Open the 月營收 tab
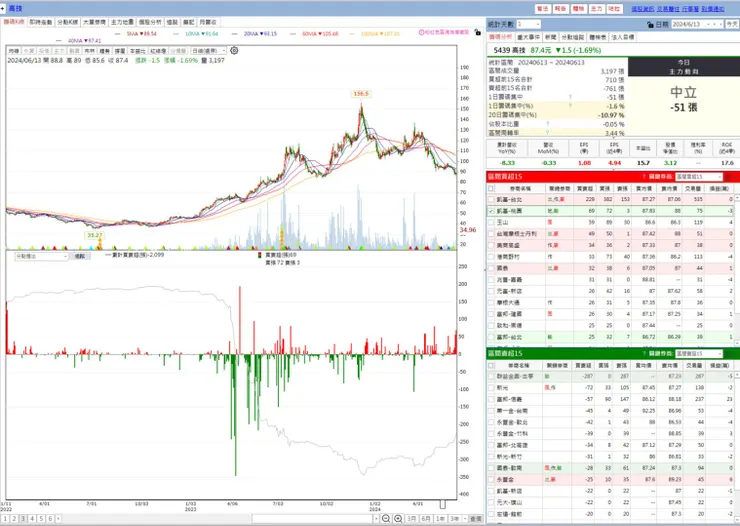This screenshot has width=740, height=526. (x=208, y=22)
